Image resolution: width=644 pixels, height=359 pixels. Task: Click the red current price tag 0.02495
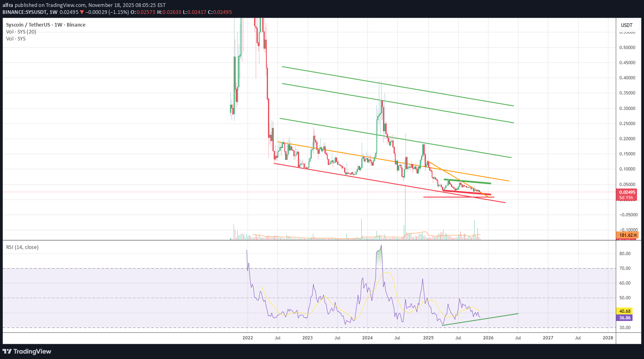pos(627,192)
